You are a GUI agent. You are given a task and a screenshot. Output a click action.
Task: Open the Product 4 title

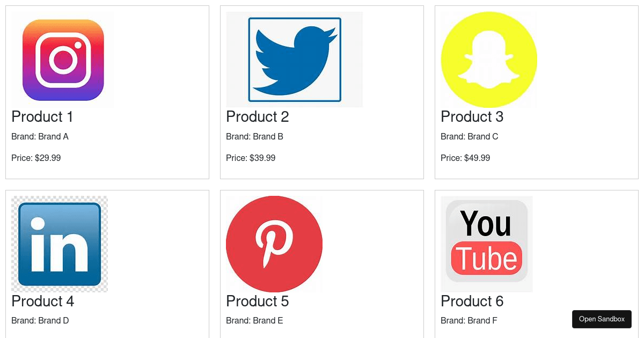pos(43,301)
